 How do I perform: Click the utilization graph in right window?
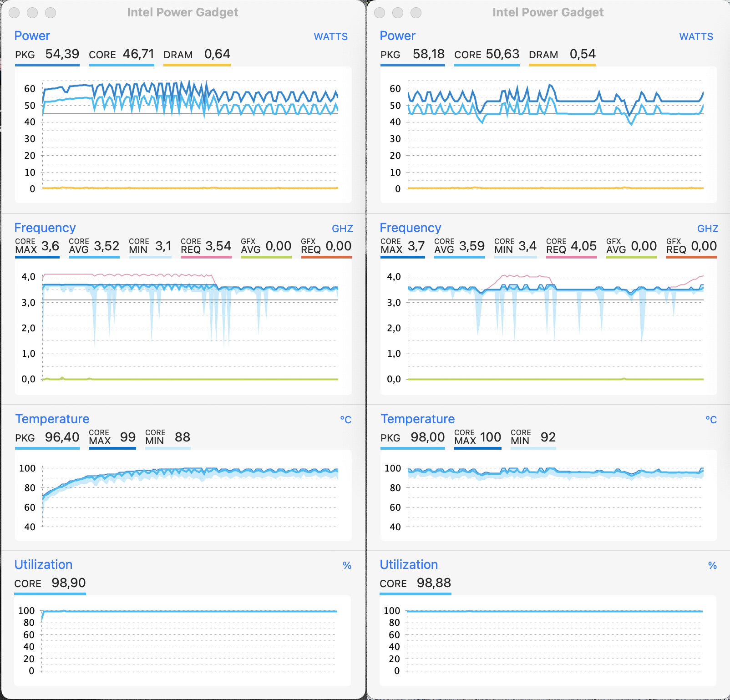pyautogui.click(x=548, y=641)
